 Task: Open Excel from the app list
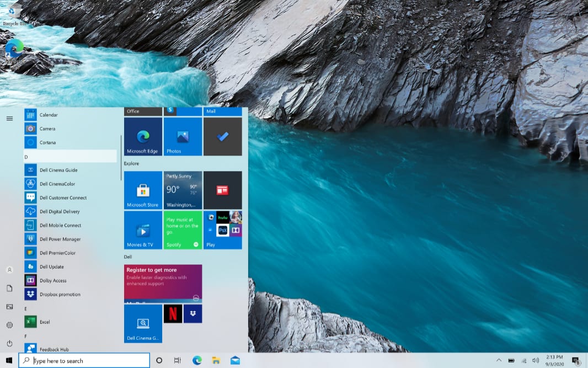coord(44,322)
